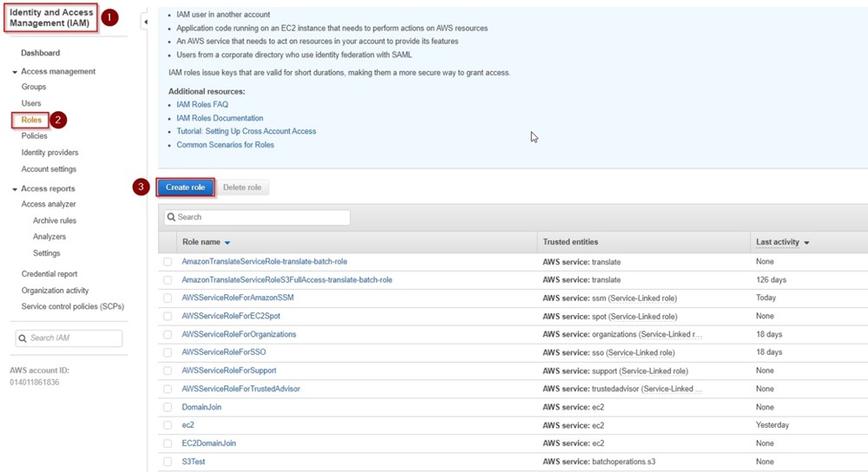Open Service control policies (SCPs)
The height and width of the screenshot is (472, 868).
(x=73, y=306)
